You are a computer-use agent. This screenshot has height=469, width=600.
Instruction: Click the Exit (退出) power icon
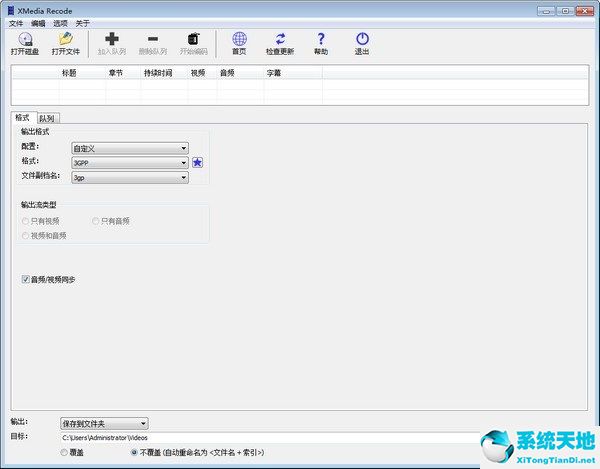[362, 39]
